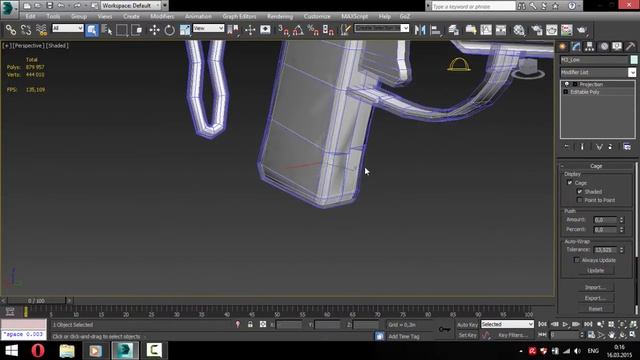Image resolution: width=640 pixels, height=360 pixels.
Task: Open the Edit menu
Action: (x=30, y=16)
